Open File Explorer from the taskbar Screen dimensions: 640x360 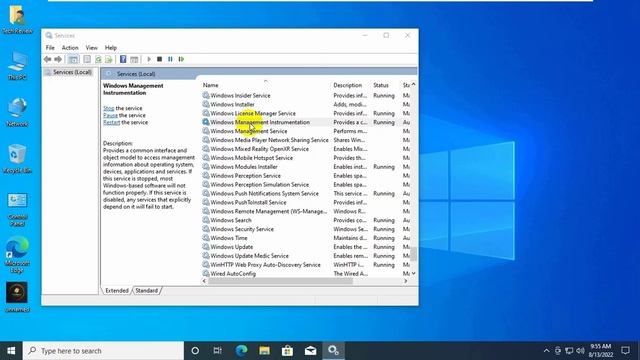[264, 351]
